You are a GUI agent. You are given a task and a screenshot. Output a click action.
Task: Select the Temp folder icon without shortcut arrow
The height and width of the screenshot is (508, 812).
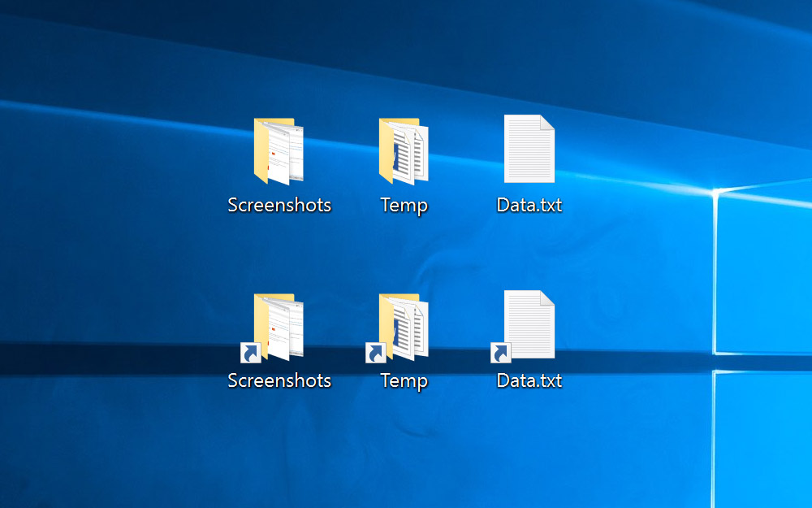click(x=404, y=151)
